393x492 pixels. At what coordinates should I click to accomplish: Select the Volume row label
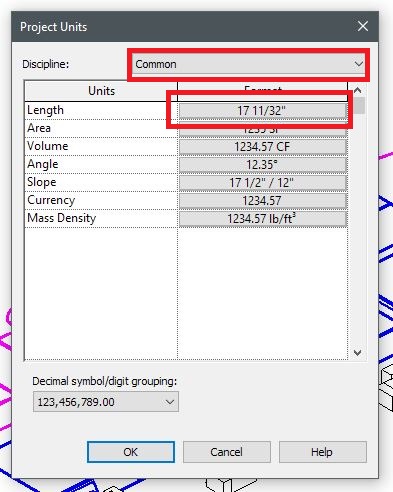tap(48, 146)
